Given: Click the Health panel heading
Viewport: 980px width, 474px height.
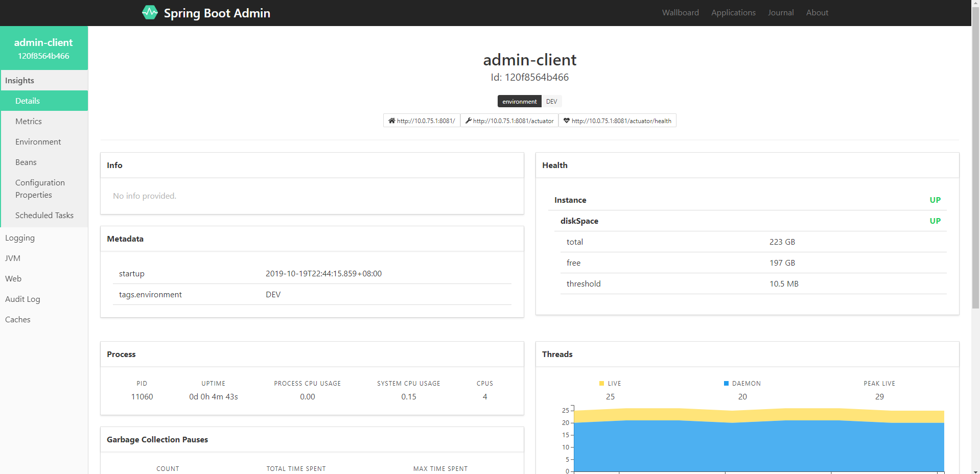Looking at the screenshot, I should [x=555, y=165].
